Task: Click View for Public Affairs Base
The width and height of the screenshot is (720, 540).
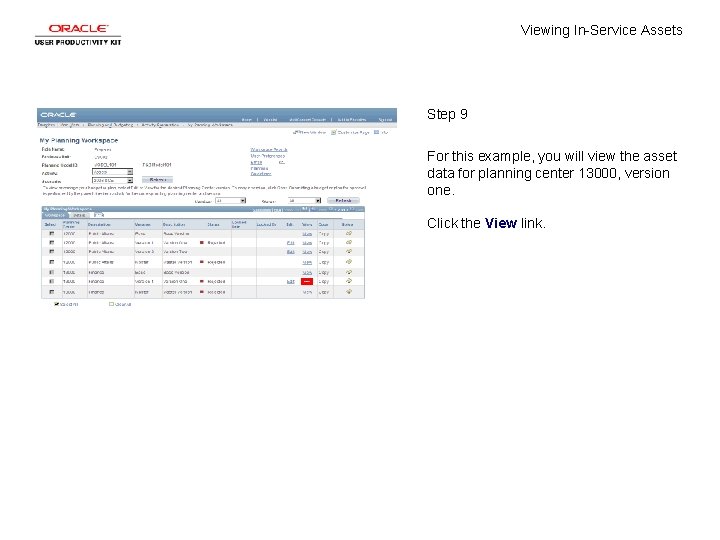Action: (x=307, y=234)
